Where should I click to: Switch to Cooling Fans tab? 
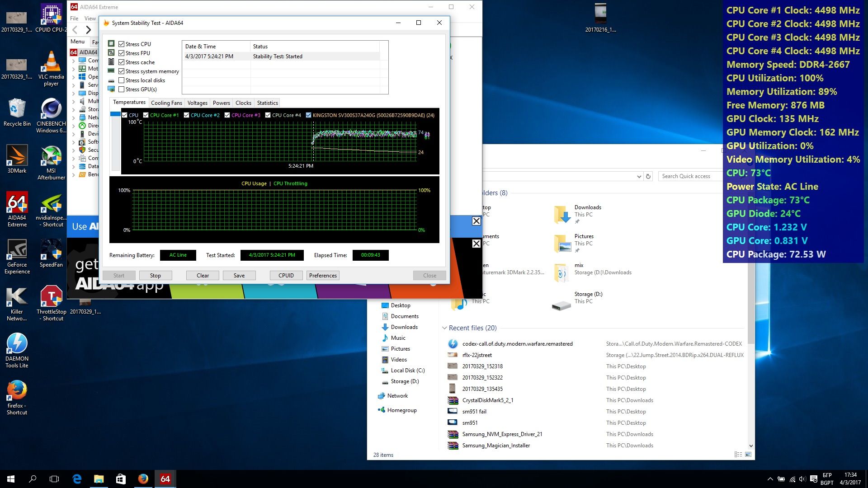(166, 103)
